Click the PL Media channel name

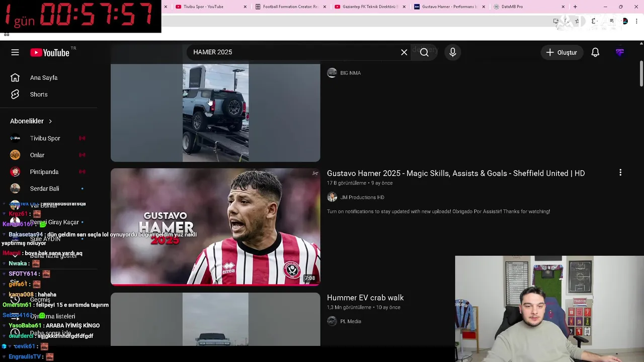[x=351, y=321]
